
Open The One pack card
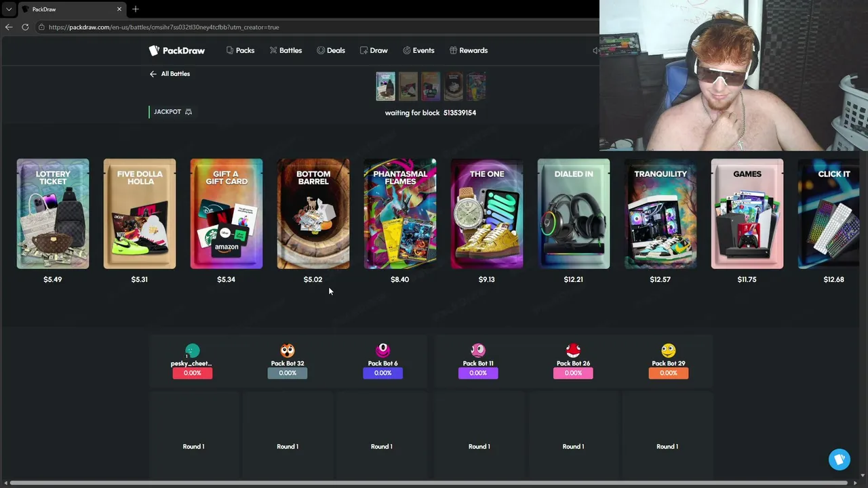coord(487,213)
